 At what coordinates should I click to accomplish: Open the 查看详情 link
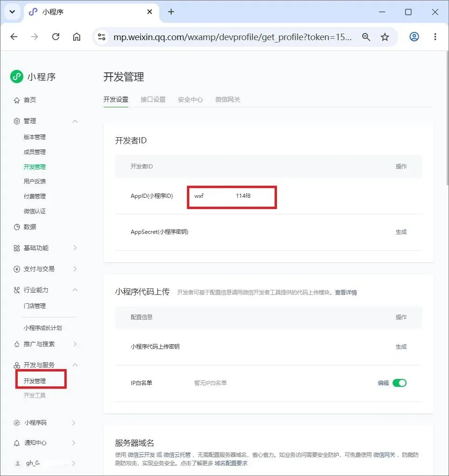tap(346, 293)
